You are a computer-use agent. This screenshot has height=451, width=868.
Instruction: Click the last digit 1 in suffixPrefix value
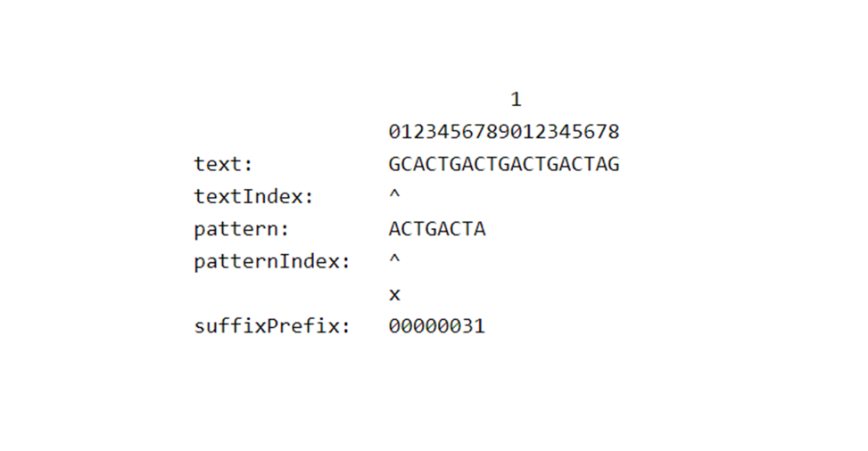click(480, 326)
